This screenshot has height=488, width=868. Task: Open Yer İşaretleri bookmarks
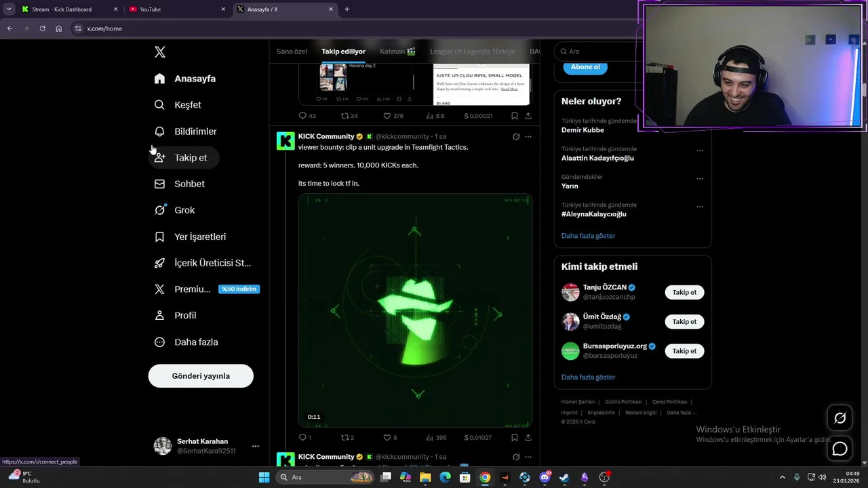(190, 237)
